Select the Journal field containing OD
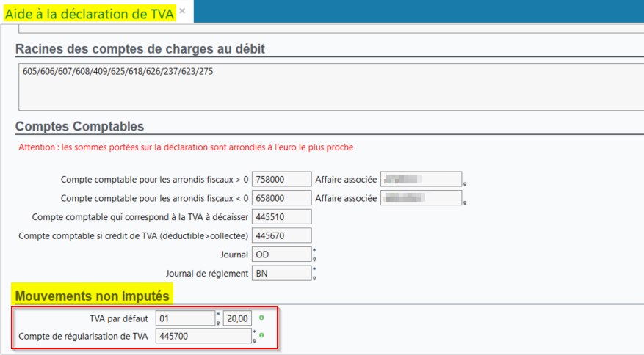Screen dimensions: 644x355 (x=281, y=255)
